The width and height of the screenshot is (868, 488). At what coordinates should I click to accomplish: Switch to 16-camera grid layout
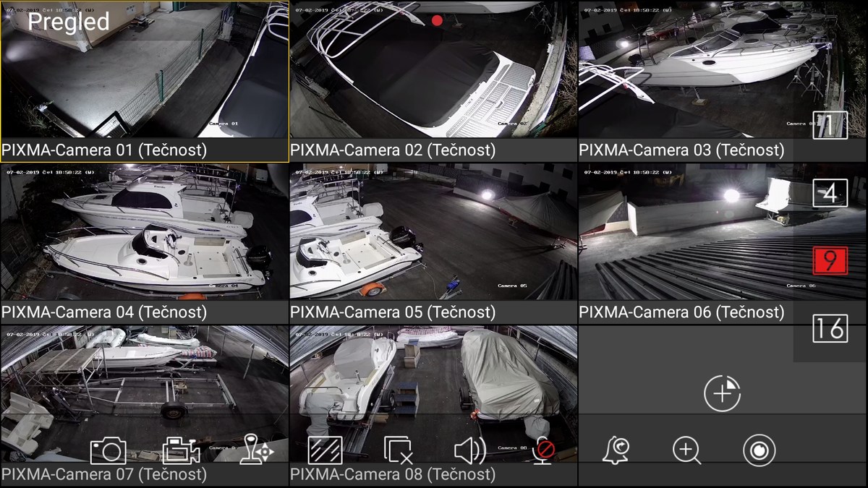pyautogui.click(x=829, y=328)
